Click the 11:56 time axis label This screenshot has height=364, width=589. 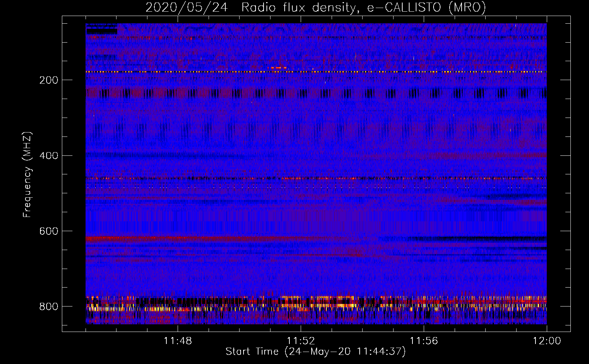[x=424, y=341]
